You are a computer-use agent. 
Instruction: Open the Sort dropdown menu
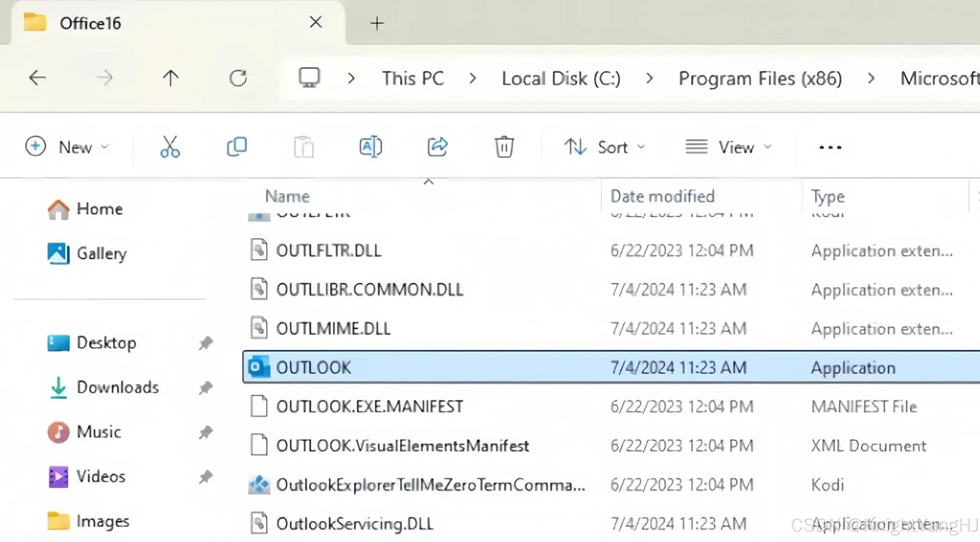coord(604,147)
